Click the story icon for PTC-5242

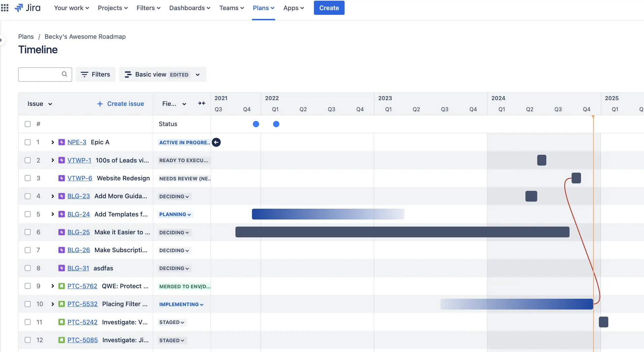pos(62,322)
